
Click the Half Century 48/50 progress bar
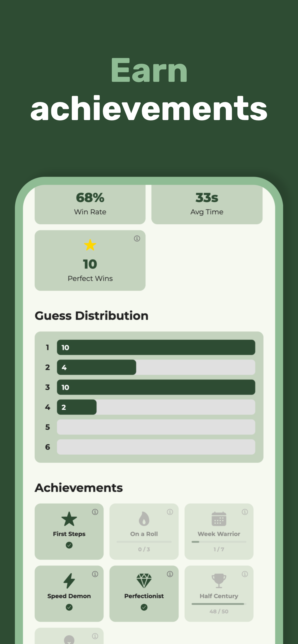coord(219,604)
